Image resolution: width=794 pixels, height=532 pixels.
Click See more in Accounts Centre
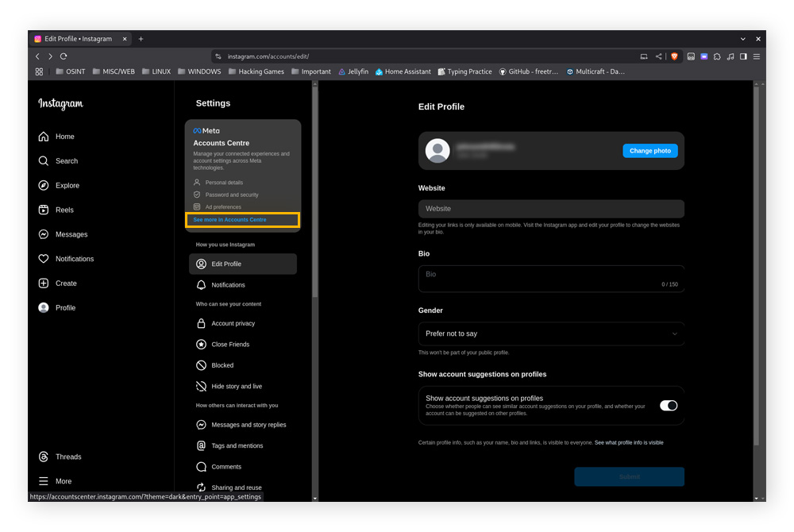coord(229,220)
